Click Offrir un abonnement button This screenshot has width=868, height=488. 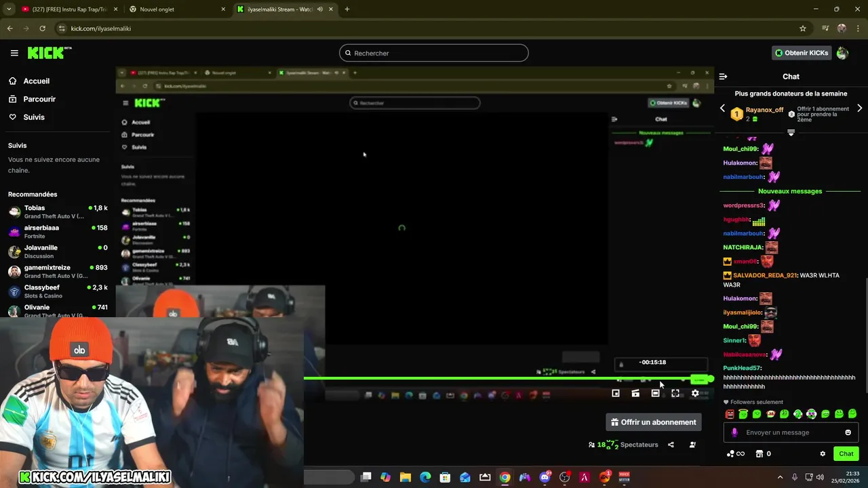coord(654,422)
